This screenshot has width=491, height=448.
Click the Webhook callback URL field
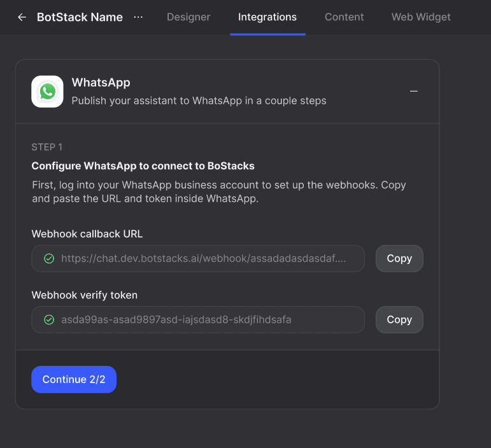[x=198, y=258]
